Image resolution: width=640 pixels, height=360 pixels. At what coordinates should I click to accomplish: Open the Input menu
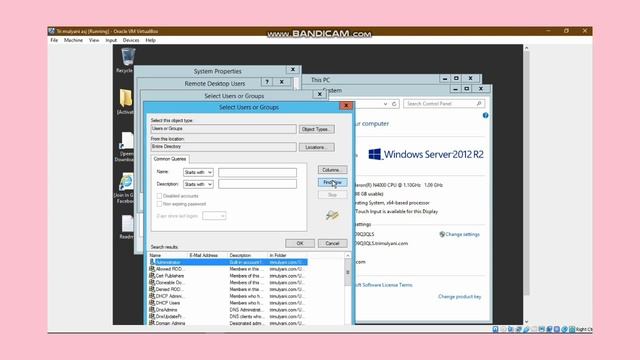[111, 40]
